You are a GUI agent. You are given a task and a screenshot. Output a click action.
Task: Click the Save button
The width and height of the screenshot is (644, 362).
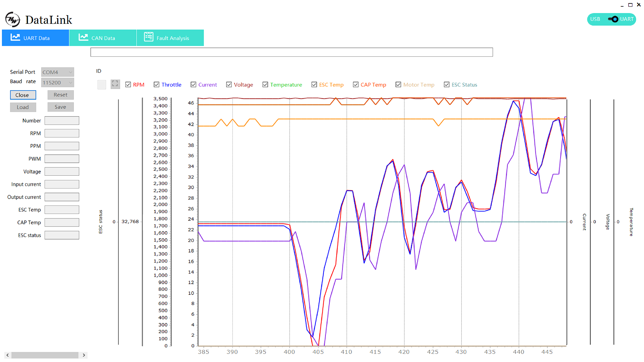60,107
